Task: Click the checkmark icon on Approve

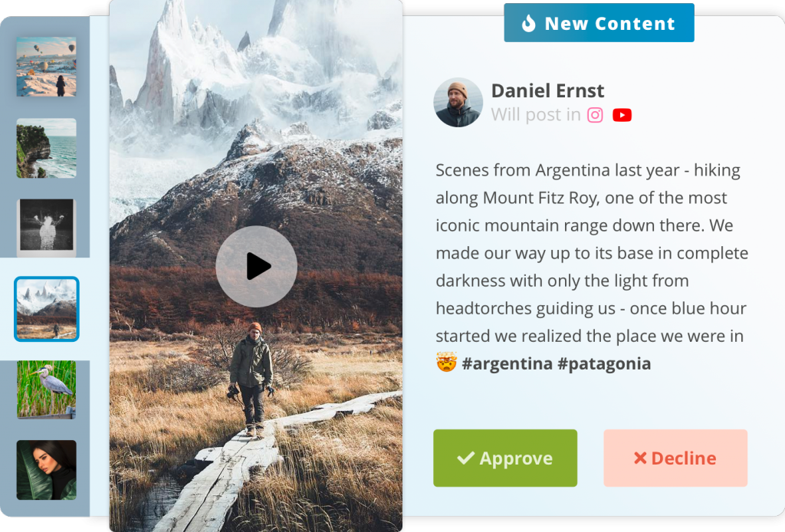Action: [465, 458]
